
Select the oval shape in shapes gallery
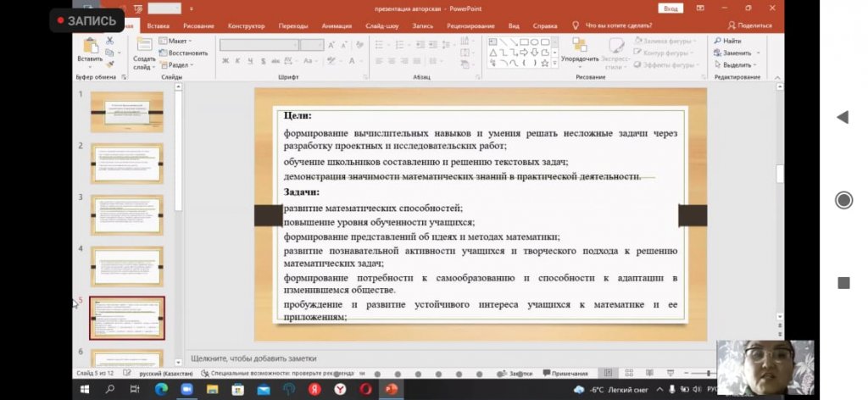pos(535,42)
